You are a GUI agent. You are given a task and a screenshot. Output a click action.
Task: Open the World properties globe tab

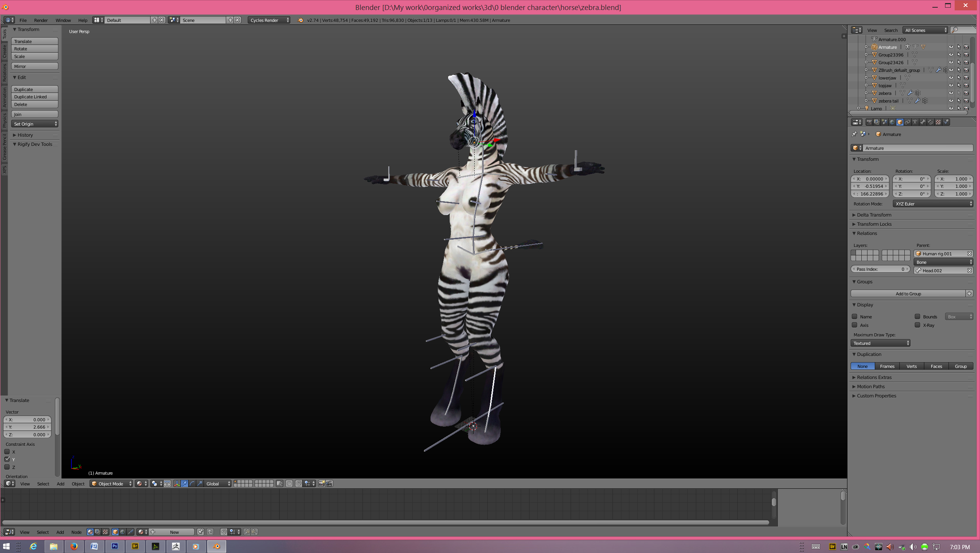tap(892, 122)
